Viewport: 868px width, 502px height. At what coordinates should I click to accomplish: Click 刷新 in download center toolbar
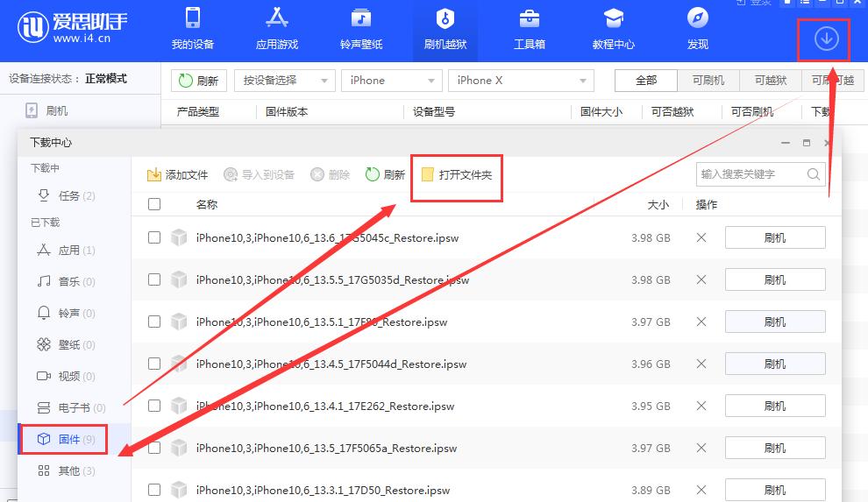coord(385,174)
